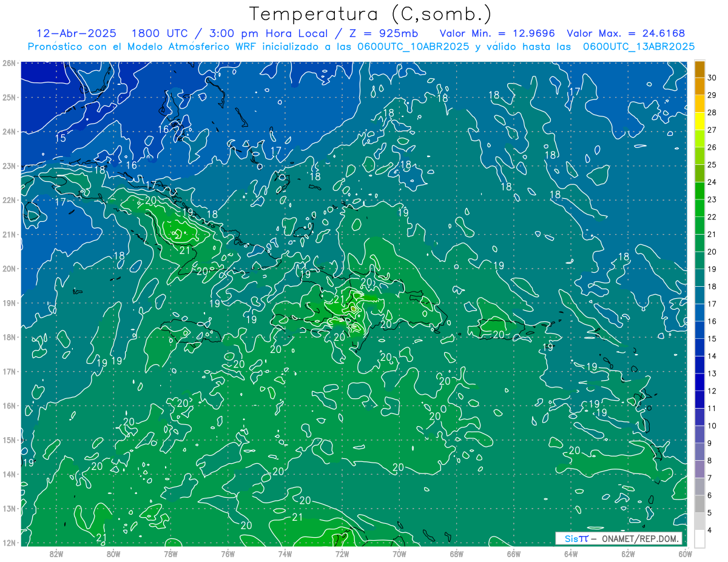This screenshot has height=562, width=728.
Task: Click the title 'Temperatura (C,somb.)'
Action: [371, 14]
